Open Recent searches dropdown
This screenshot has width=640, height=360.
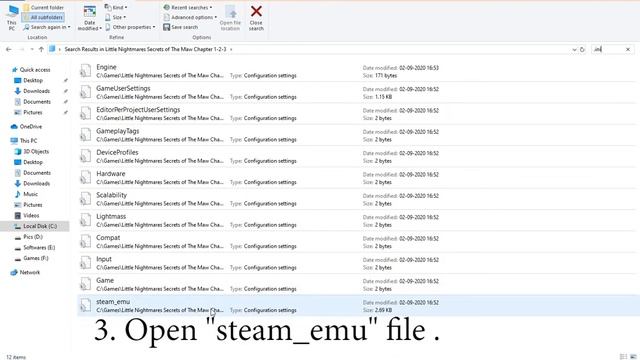(188, 7)
